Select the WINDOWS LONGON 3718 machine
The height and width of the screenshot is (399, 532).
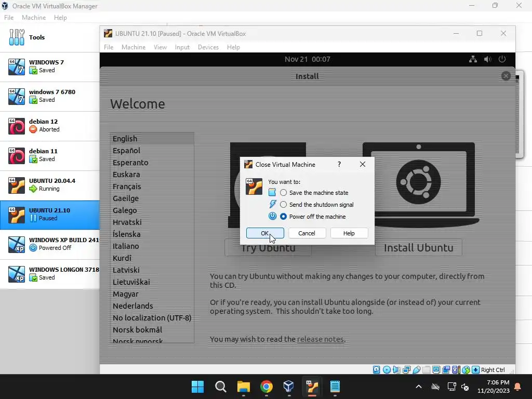(x=49, y=274)
